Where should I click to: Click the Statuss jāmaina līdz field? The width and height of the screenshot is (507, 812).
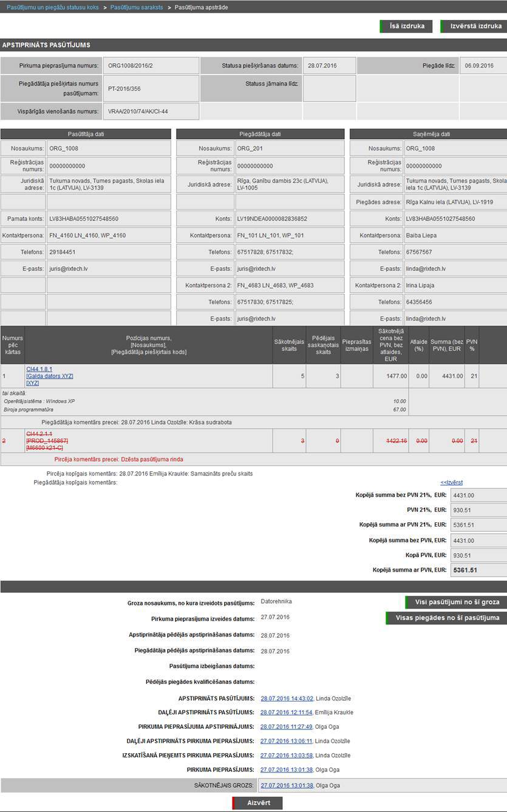pyautogui.click(x=328, y=89)
